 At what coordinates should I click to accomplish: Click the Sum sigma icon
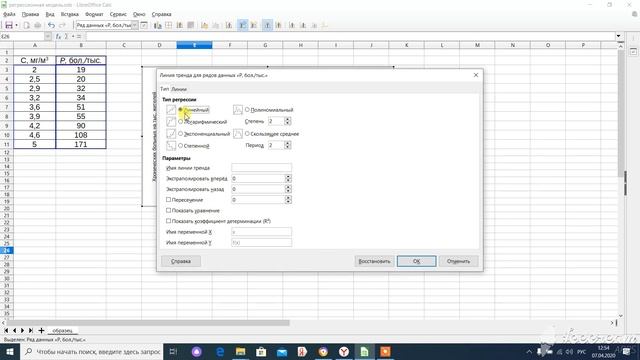pyautogui.click(x=66, y=36)
